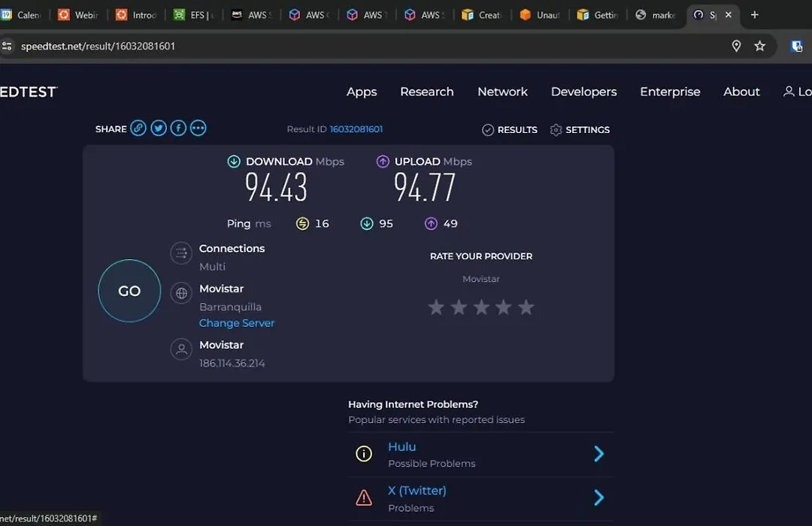Click the X (Twitter) warning triangle icon
This screenshot has width=812, height=526.
point(364,497)
